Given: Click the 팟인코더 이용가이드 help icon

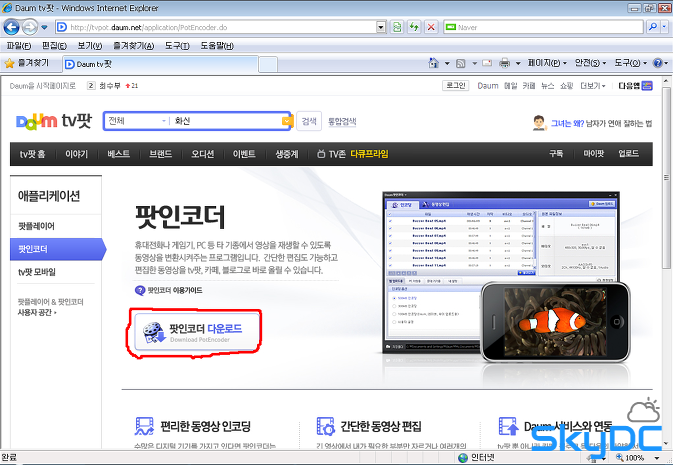Looking at the screenshot, I should (140, 291).
